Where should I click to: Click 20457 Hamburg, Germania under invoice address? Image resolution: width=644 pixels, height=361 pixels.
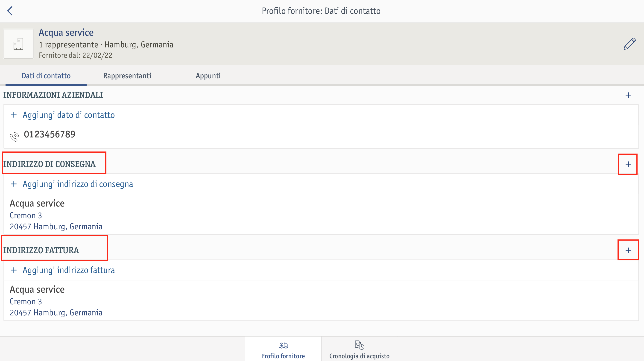(56, 313)
